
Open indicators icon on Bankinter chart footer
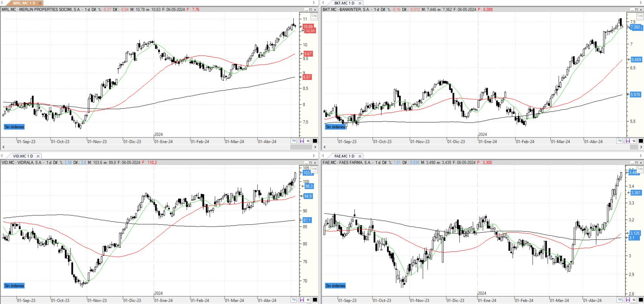(620, 141)
